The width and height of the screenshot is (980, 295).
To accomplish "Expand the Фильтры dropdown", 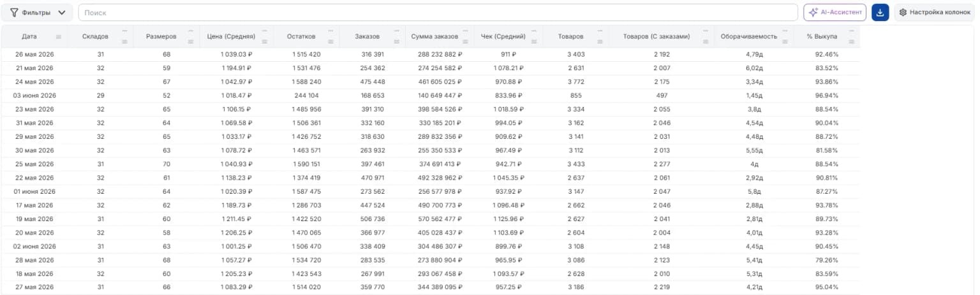I will pos(38,12).
